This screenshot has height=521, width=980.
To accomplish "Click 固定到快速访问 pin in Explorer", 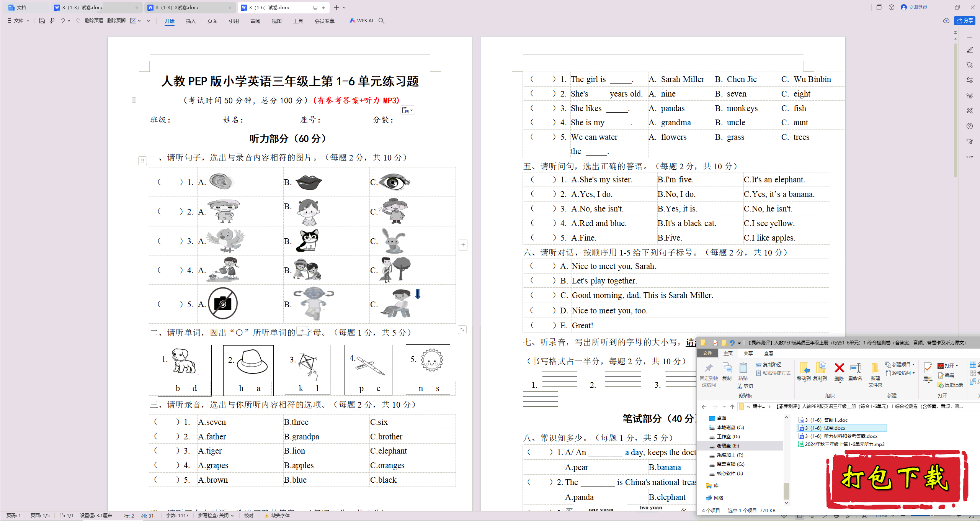I will point(709,375).
